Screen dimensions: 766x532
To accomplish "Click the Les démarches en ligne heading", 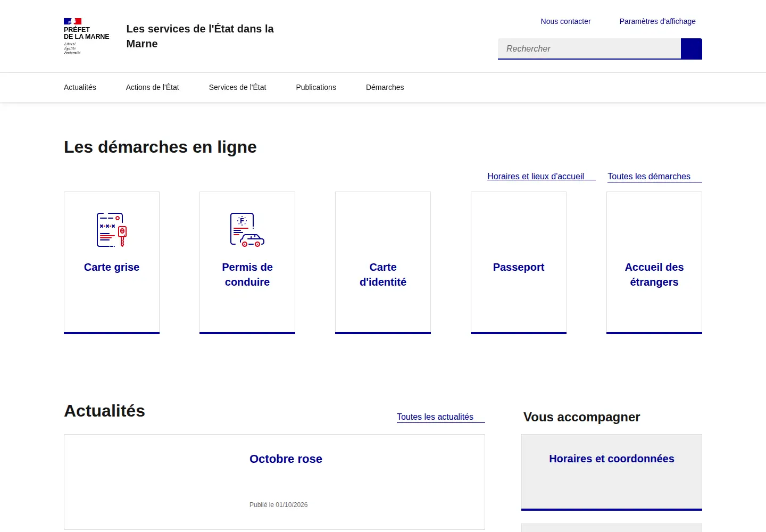I will 160,147.
